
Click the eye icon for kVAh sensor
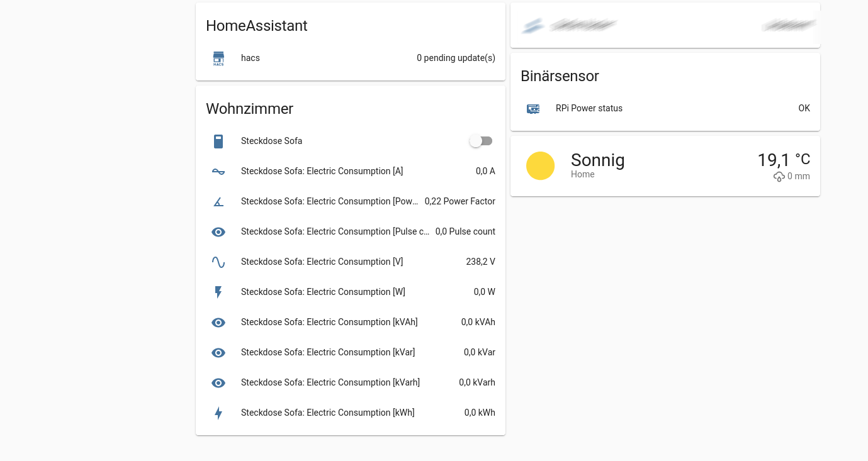pos(218,322)
